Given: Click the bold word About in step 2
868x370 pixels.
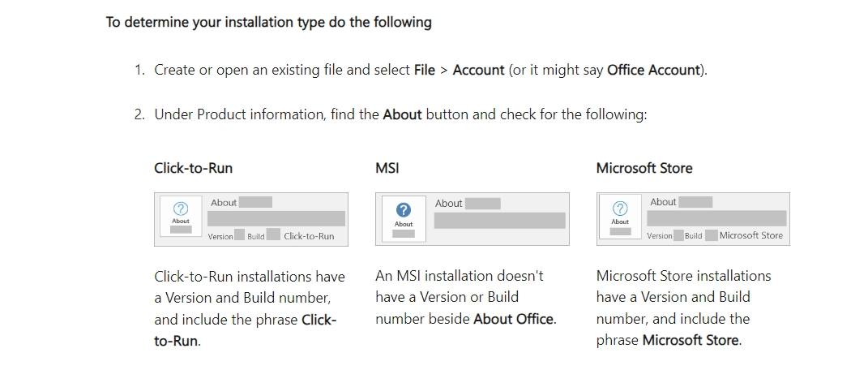Looking at the screenshot, I should (x=402, y=114).
